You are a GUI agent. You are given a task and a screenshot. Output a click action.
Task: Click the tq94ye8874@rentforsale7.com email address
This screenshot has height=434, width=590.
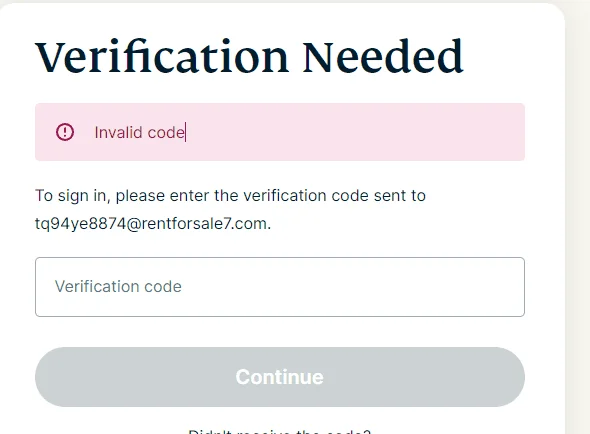pyautogui.click(x=151, y=224)
